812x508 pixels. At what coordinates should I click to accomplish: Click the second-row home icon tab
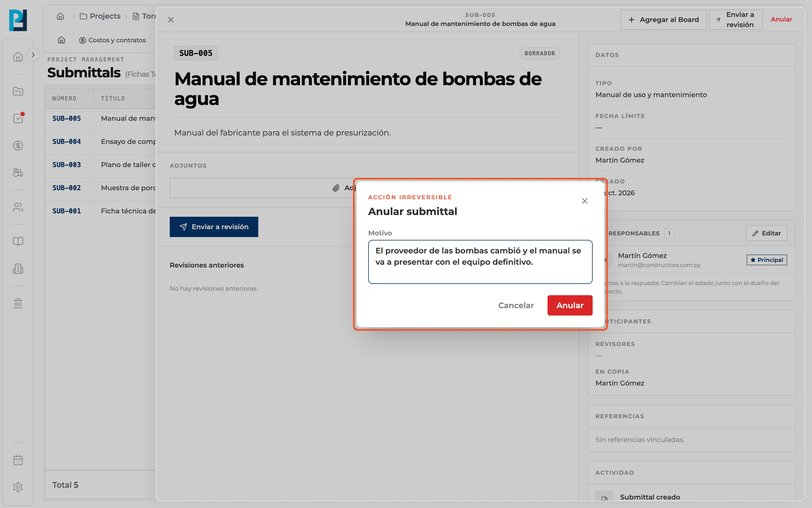click(x=61, y=40)
